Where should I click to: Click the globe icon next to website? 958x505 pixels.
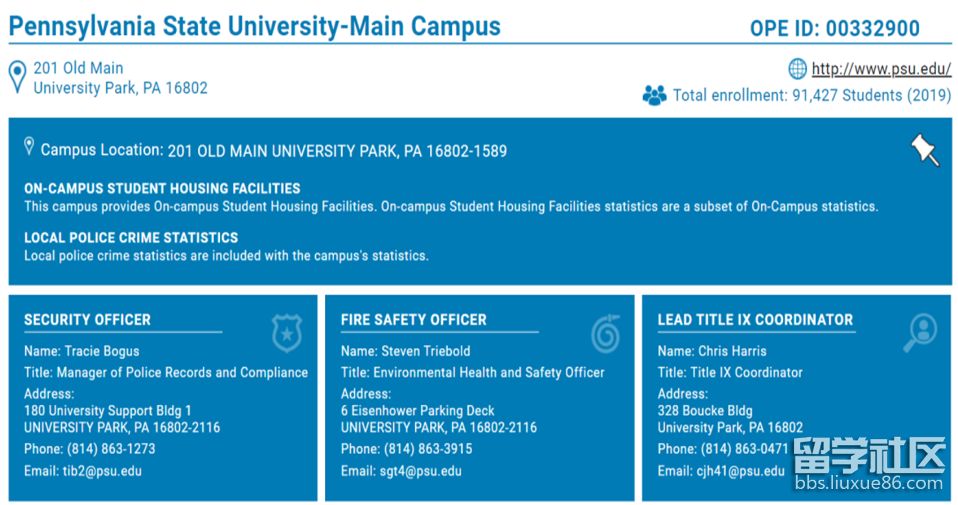[797, 69]
